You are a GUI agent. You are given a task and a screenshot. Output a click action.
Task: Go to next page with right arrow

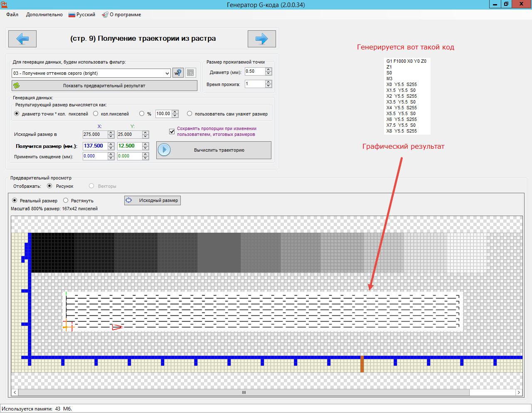[x=262, y=39]
